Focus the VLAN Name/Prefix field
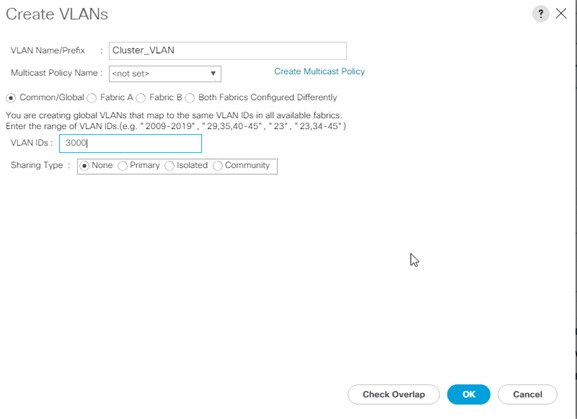Image resolution: width=577 pixels, height=419 pixels. click(228, 51)
